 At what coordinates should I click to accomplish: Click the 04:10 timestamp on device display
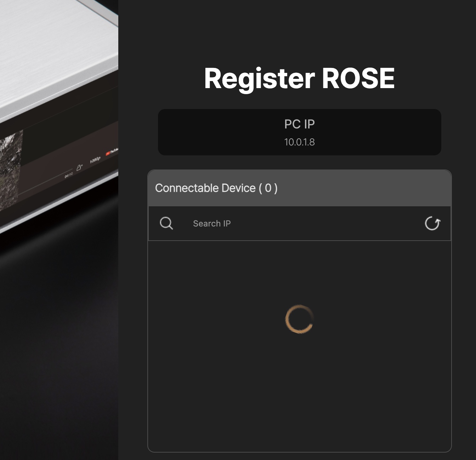tap(68, 175)
